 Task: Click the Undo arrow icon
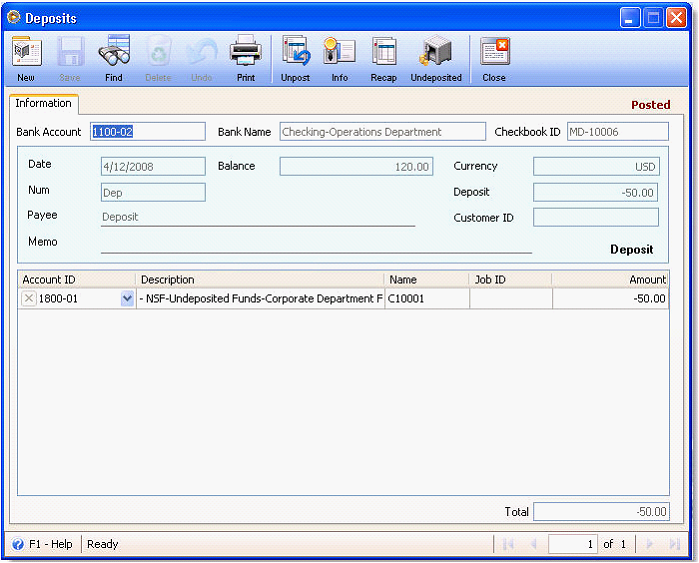point(201,52)
